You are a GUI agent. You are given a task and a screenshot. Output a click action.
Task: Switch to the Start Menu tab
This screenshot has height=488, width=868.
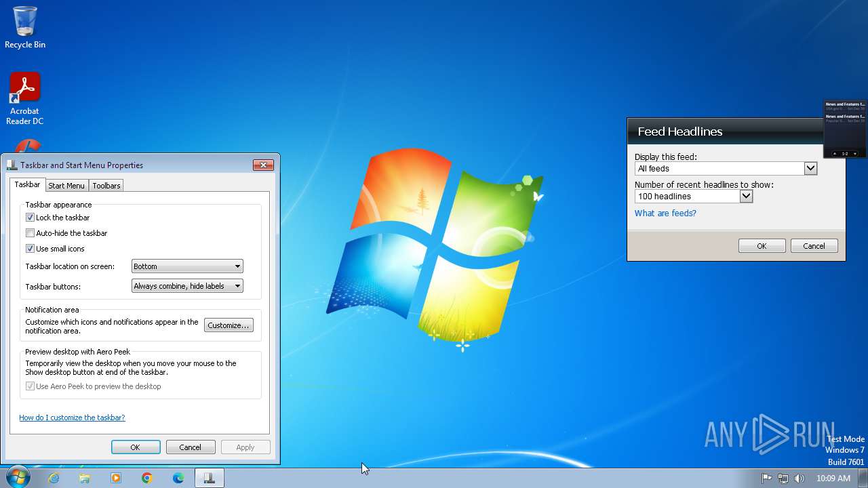[66, 186]
